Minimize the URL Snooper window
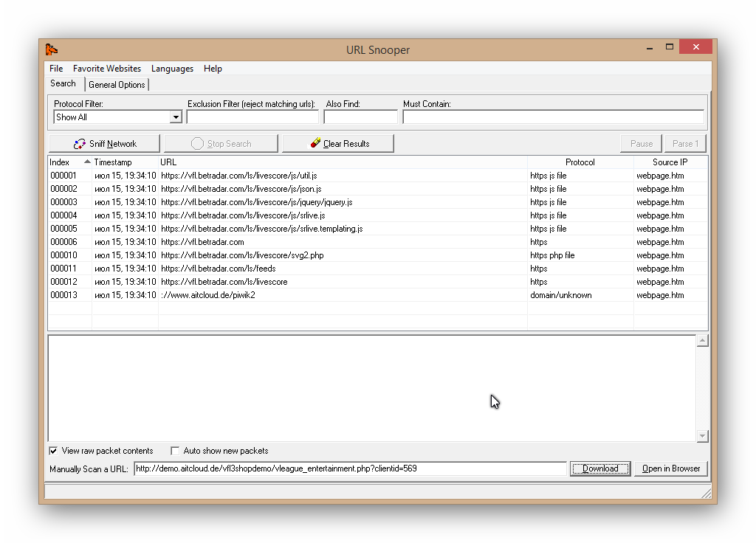This screenshot has height=543, width=756. (x=650, y=48)
